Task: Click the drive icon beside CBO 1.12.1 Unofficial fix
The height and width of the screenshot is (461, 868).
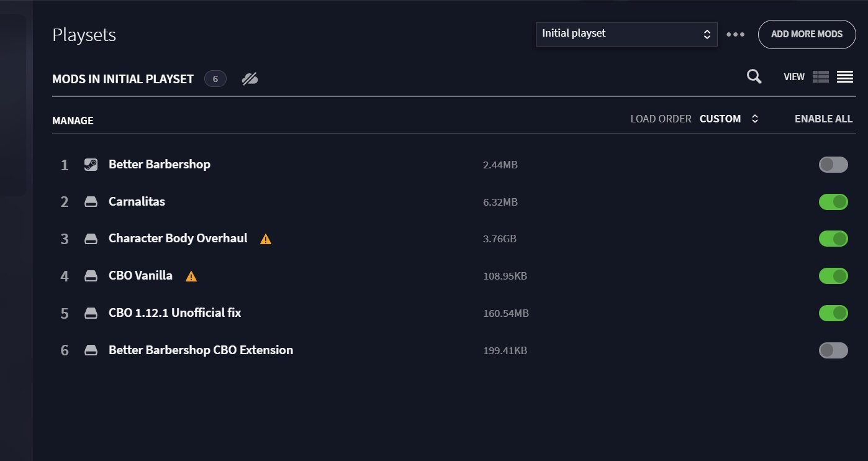Action: tap(91, 314)
